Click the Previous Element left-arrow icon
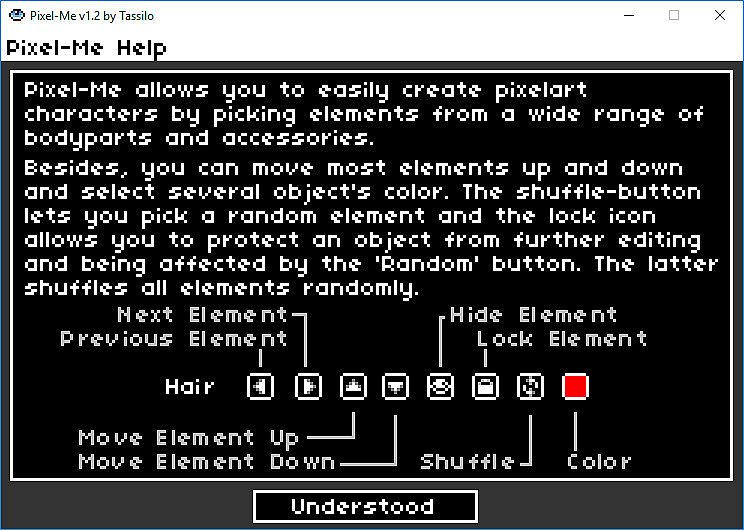 260,386
